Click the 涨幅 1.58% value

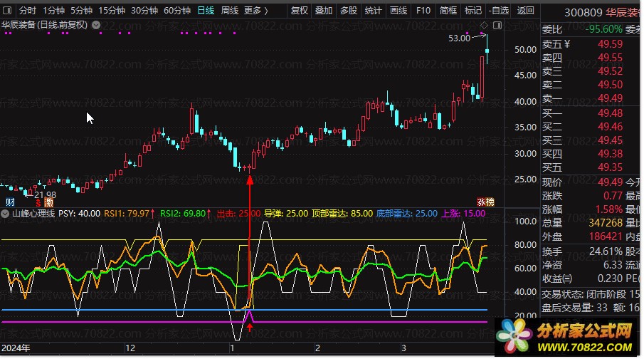point(608,209)
